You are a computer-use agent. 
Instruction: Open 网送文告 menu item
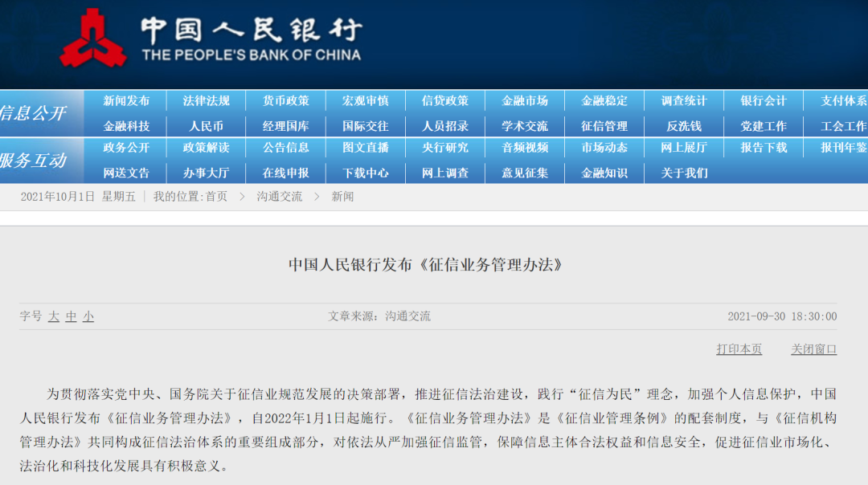click(126, 173)
